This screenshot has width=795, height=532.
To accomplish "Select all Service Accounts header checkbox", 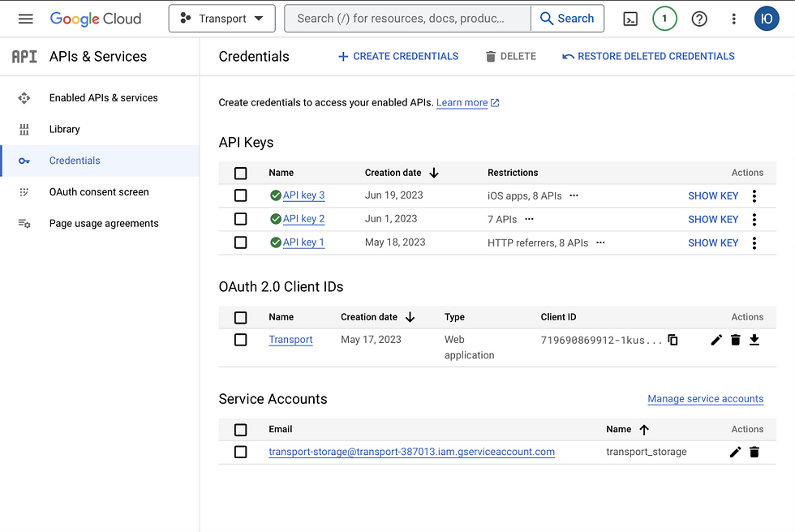I will [x=240, y=430].
